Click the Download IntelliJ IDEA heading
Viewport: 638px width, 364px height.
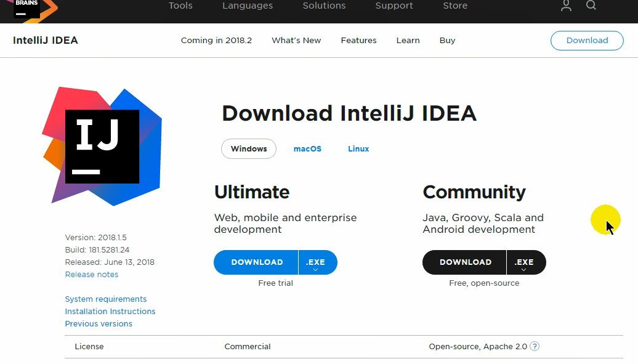349,113
